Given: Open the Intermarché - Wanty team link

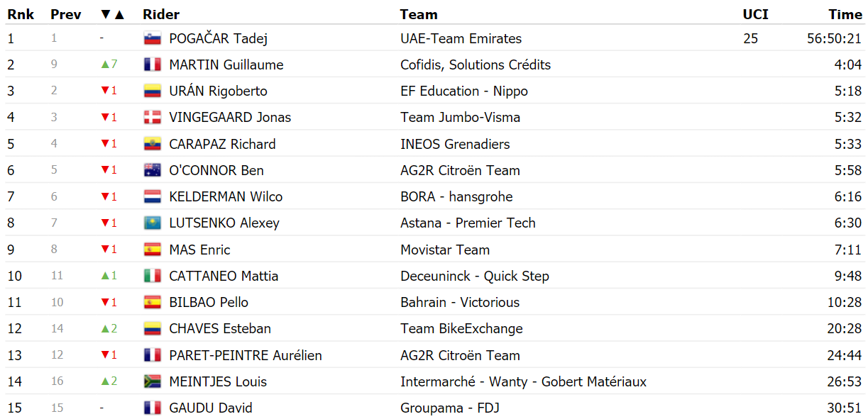Looking at the screenshot, I should (523, 381).
